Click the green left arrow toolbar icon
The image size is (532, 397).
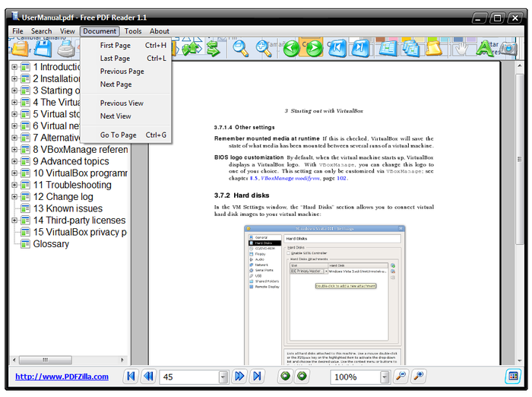tap(291, 48)
